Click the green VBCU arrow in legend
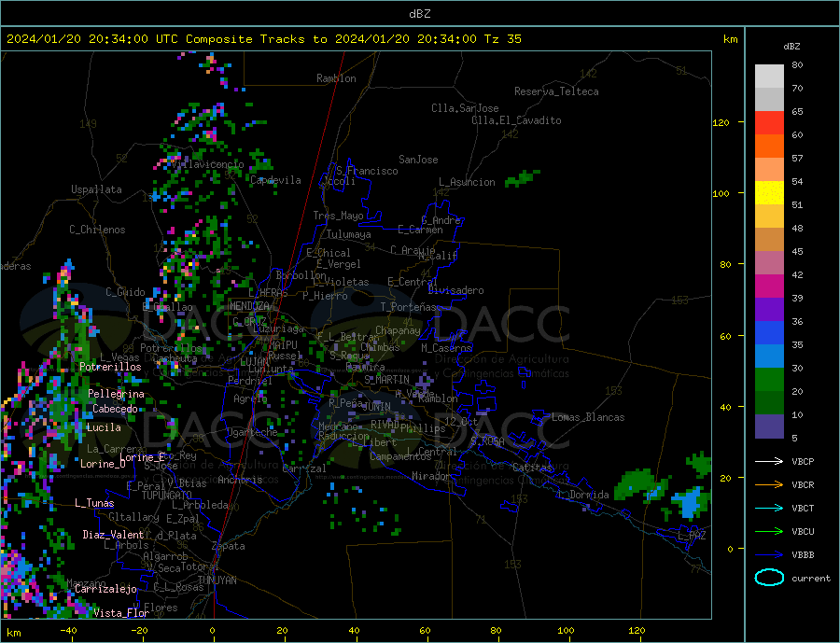This screenshot has height=643, width=840. tap(769, 532)
